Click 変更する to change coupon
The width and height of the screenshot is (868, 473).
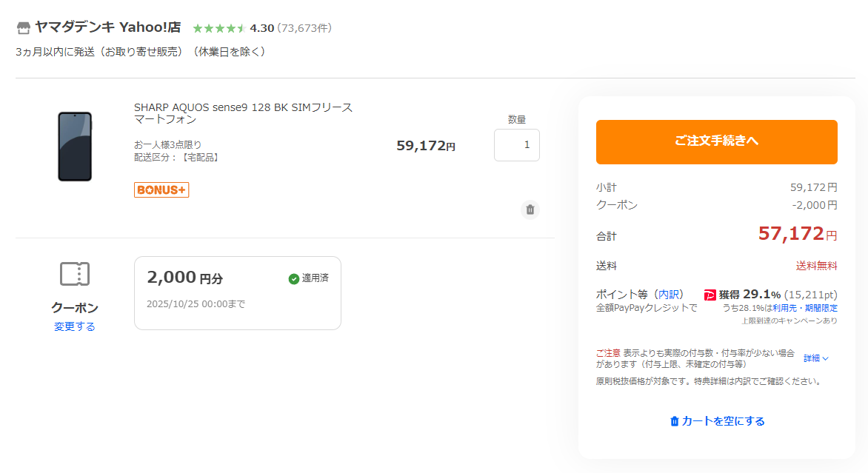tap(74, 326)
